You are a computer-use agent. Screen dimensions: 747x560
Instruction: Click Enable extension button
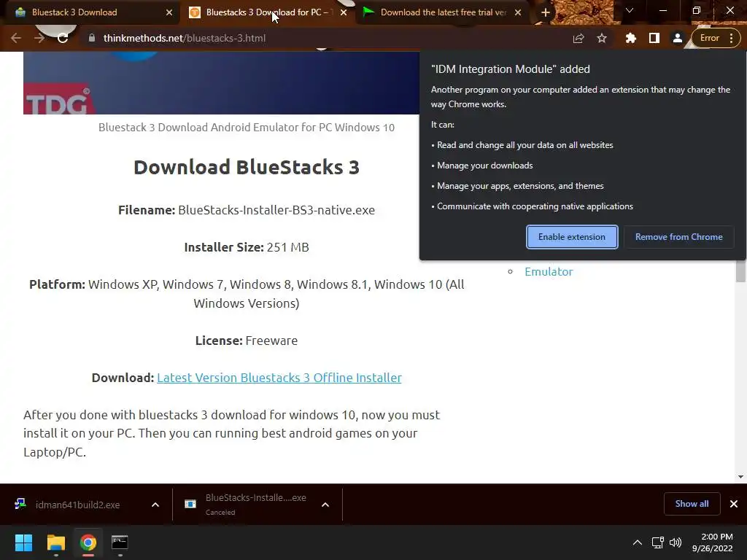[x=572, y=237]
